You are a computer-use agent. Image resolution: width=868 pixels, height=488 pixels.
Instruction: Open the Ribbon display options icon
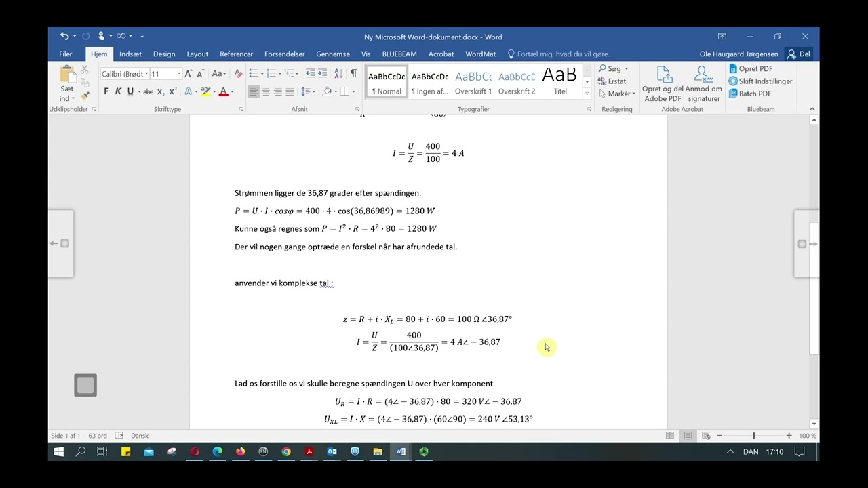tap(722, 37)
